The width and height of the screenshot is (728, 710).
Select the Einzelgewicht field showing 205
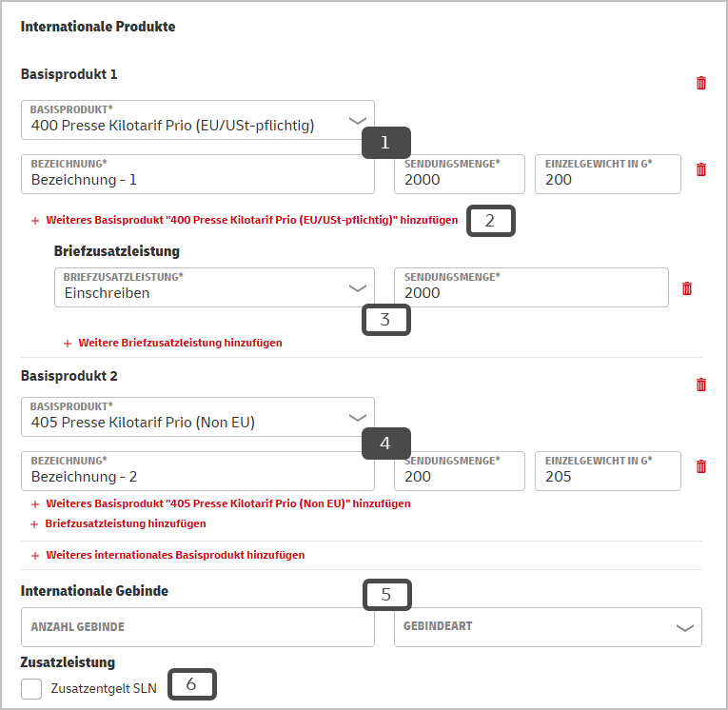tap(608, 471)
